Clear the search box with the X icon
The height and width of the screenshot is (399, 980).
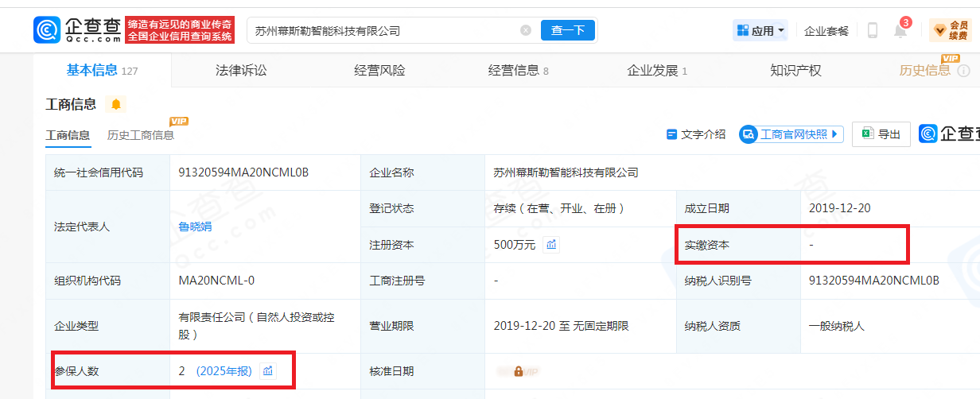point(526,30)
